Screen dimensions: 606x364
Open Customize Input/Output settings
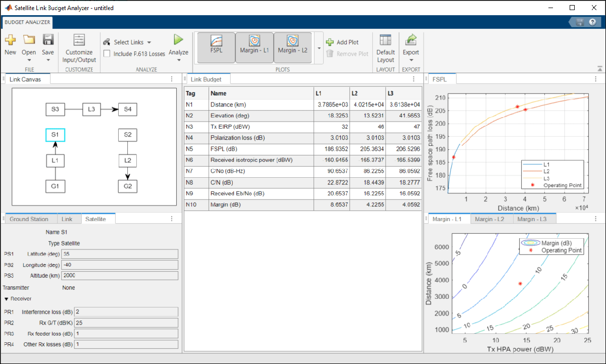tap(79, 41)
